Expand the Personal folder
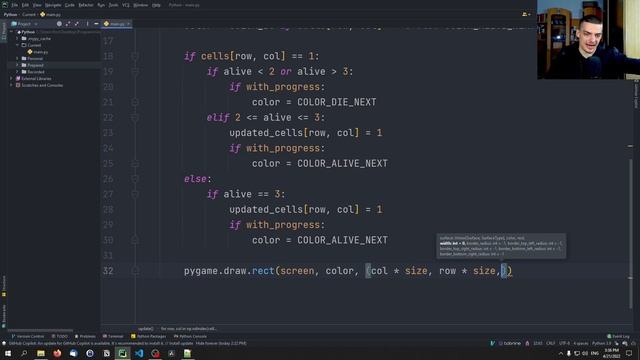 coord(18,58)
